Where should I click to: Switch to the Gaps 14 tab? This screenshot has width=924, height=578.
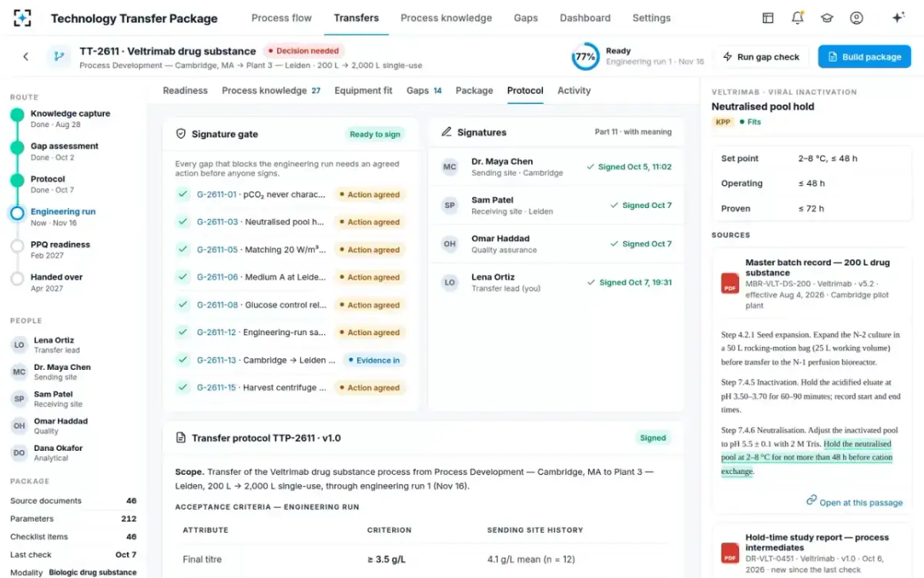(424, 90)
